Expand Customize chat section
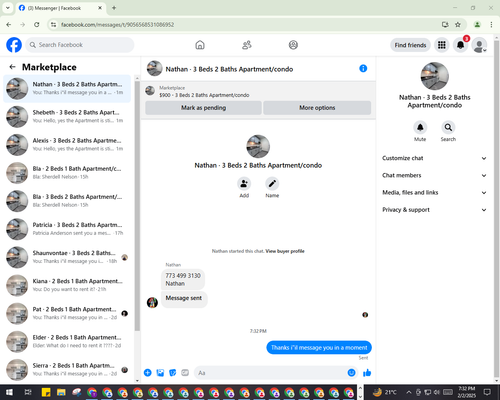The height and width of the screenshot is (400, 500). click(x=434, y=158)
